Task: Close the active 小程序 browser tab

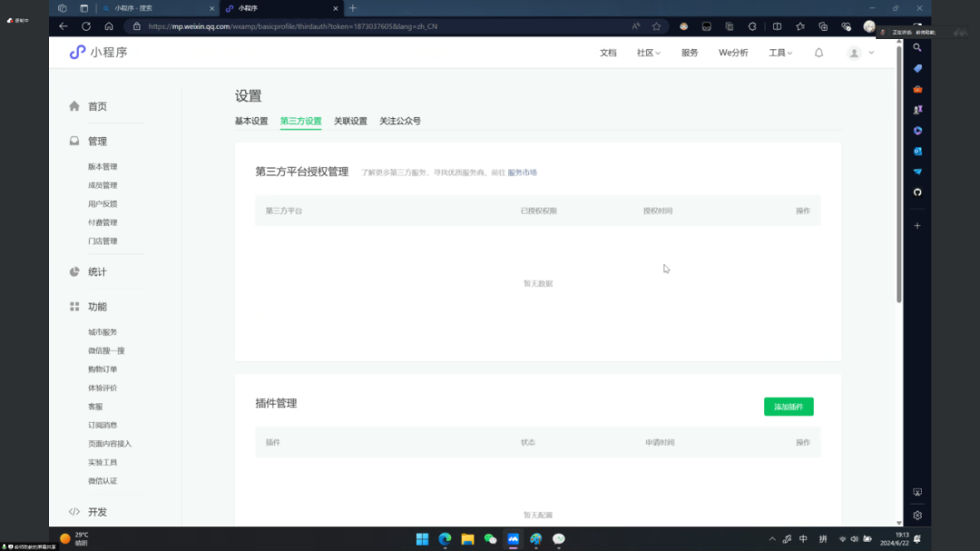Action: [x=336, y=8]
